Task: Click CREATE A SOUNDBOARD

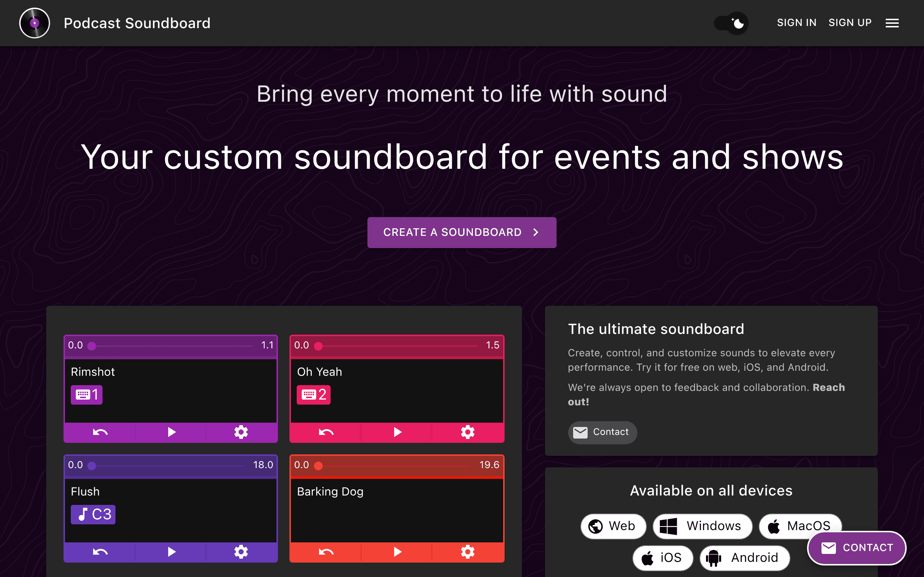Action: point(462,232)
